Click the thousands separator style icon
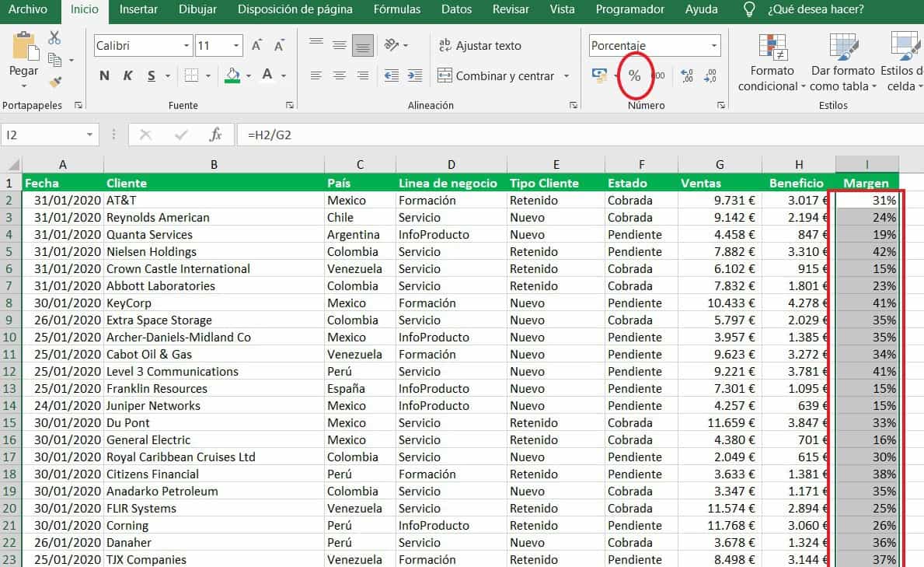 pos(659,75)
